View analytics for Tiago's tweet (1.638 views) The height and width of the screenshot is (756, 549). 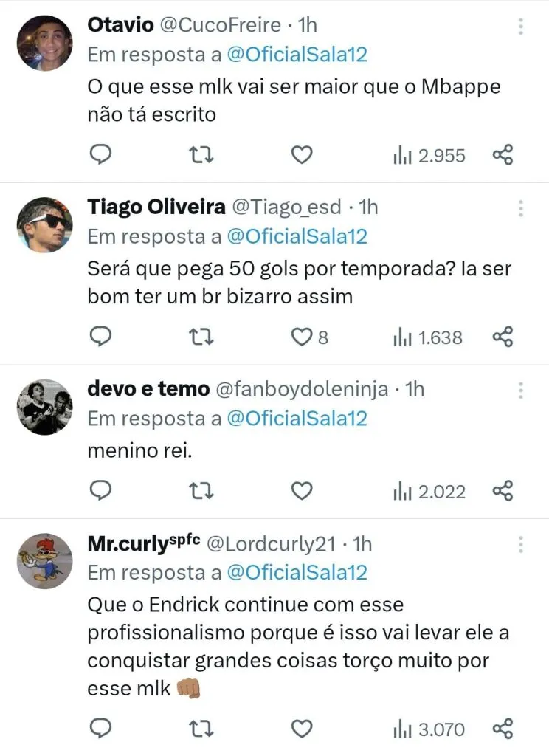[428, 337]
